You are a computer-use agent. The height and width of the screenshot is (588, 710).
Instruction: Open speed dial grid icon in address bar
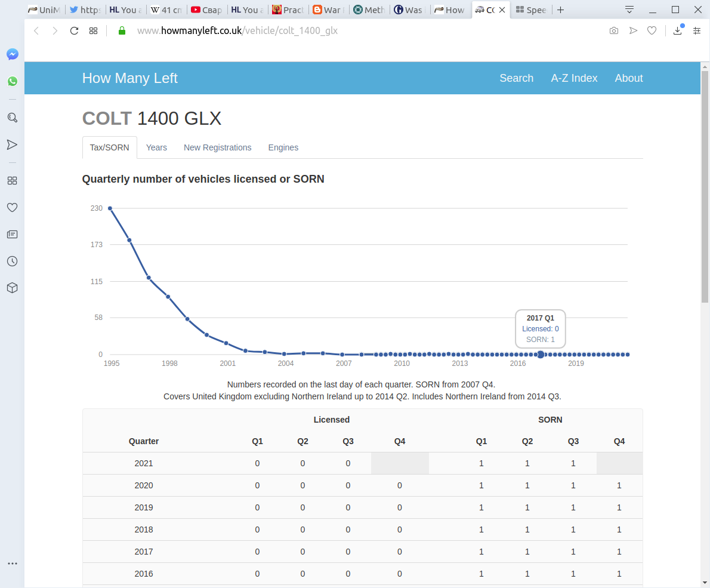tap(93, 31)
